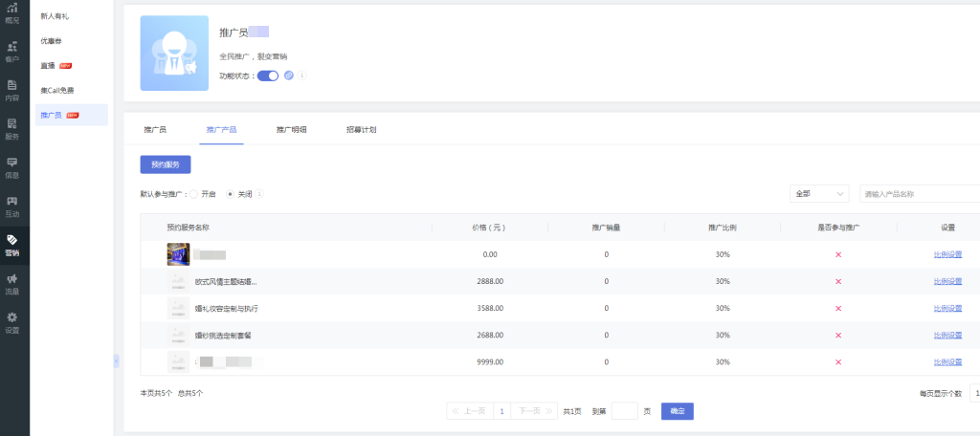Image resolution: width=980 pixels, height=436 pixels.
Task: Collapse the secondary menu panel arrow
Action: tap(116, 360)
